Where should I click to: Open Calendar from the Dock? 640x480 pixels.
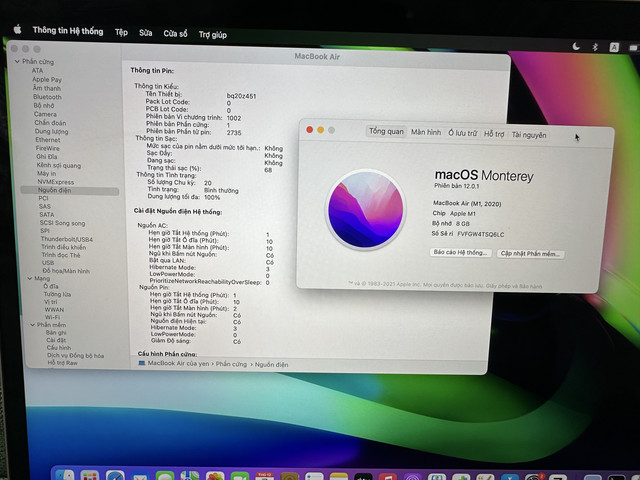click(264, 476)
